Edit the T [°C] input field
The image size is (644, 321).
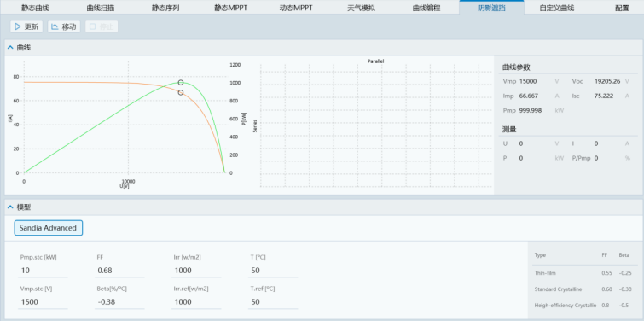(x=273, y=271)
